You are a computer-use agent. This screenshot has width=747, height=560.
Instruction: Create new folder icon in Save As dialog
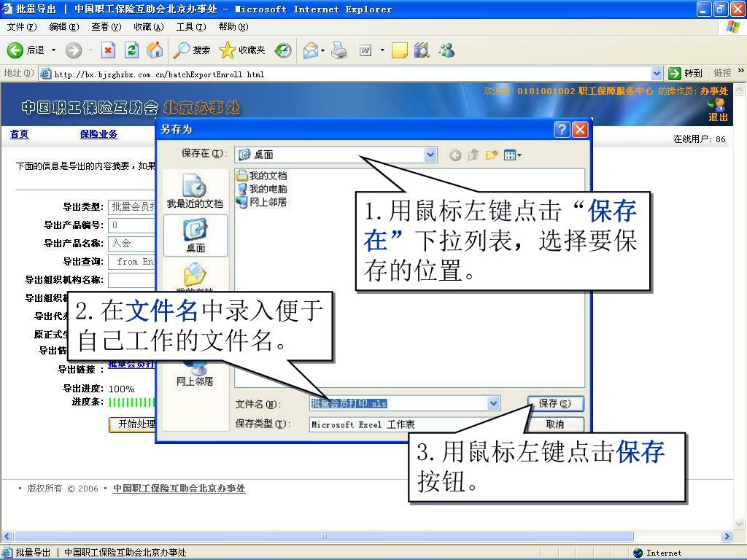[x=492, y=155]
